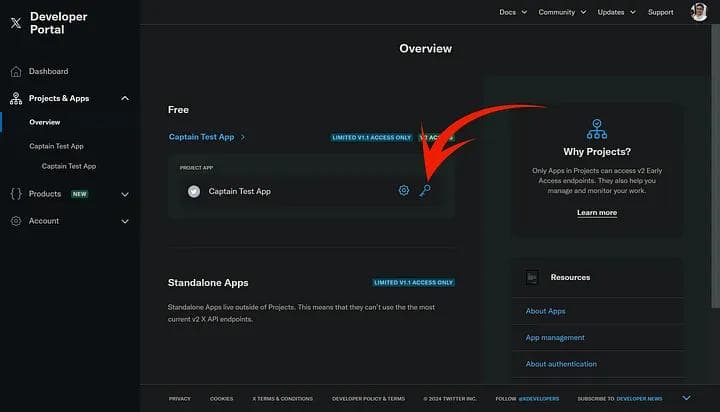The height and width of the screenshot is (412, 720).
Task: Click Developer Policy & Terms link
Action: pyautogui.click(x=368, y=399)
